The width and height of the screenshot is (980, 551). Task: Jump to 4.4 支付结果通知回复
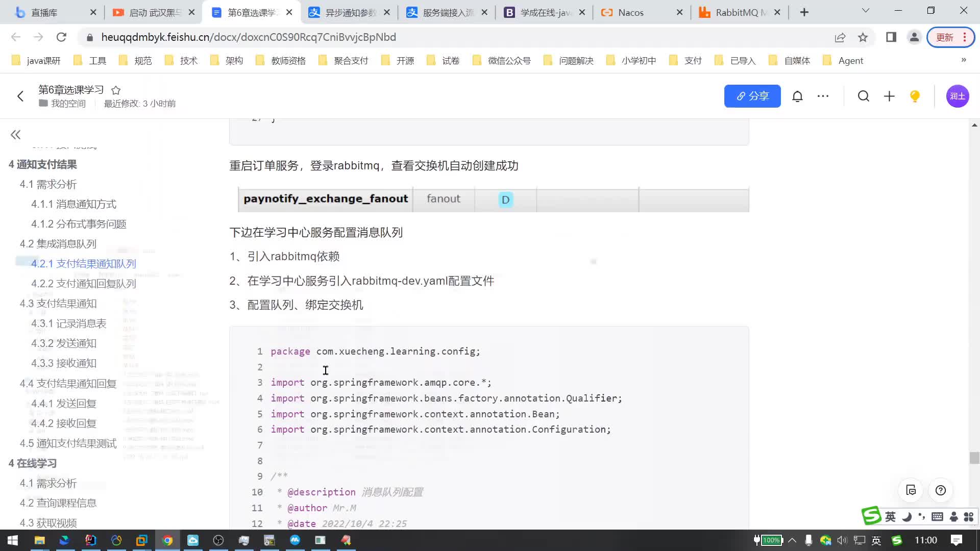[x=68, y=384]
